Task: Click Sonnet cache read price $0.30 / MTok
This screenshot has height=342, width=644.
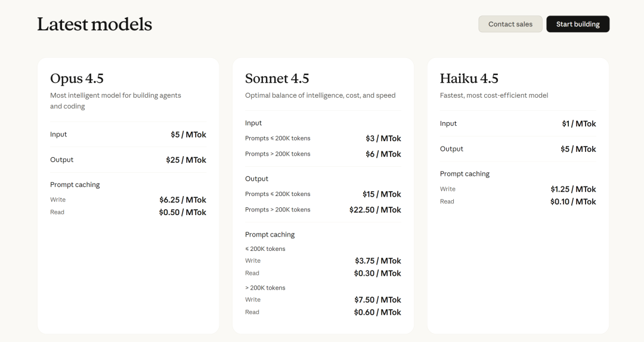Action: [377, 273]
